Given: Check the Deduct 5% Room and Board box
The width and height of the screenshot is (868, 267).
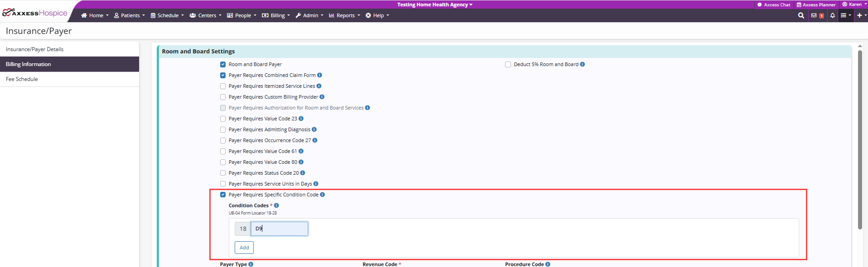Looking at the screenshot, I should pyautogui.click(x=508, y=64).
